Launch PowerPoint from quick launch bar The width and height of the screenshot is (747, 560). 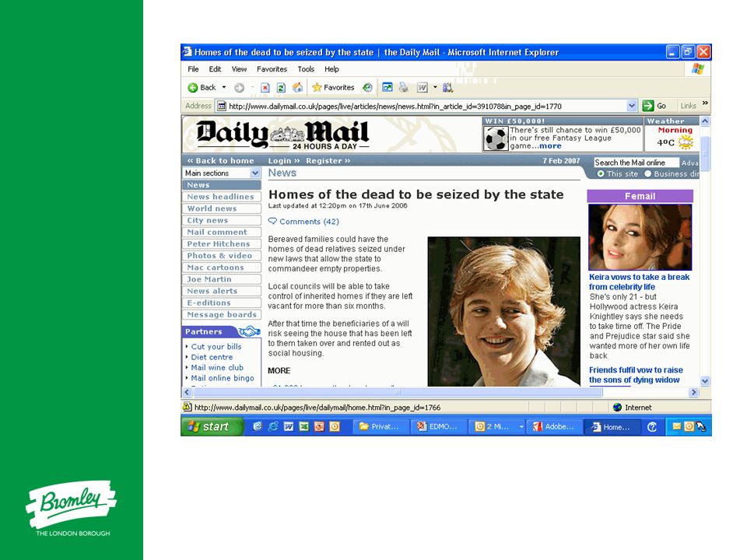click(319, 427)
